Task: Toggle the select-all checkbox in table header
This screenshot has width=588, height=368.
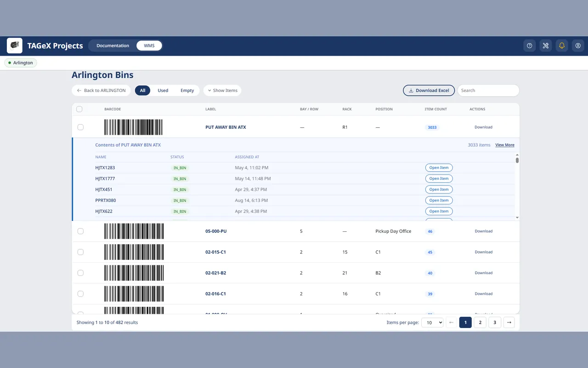Action: coord(79,109)
